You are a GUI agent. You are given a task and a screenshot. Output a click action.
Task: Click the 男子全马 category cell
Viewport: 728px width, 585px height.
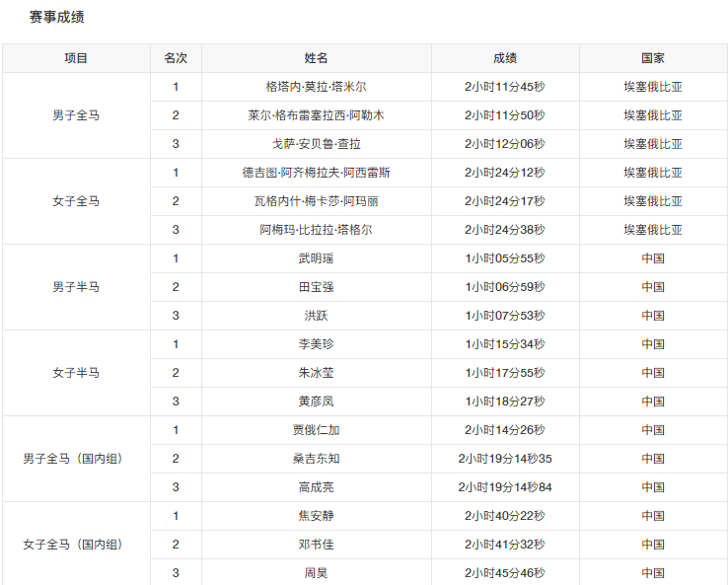[76, 115]
